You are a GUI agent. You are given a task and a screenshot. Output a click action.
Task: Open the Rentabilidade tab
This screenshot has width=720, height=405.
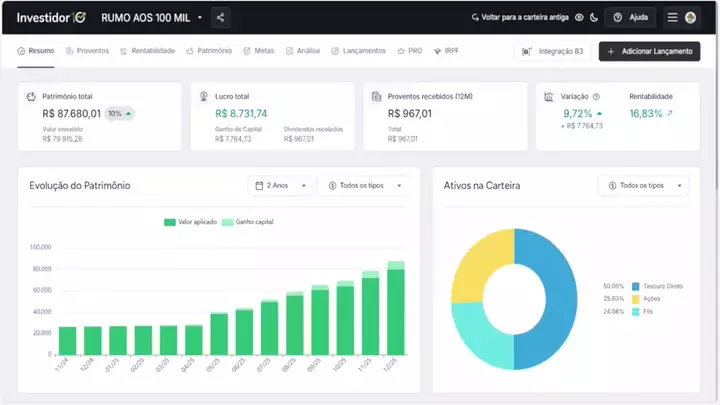(x=147, y=50)
